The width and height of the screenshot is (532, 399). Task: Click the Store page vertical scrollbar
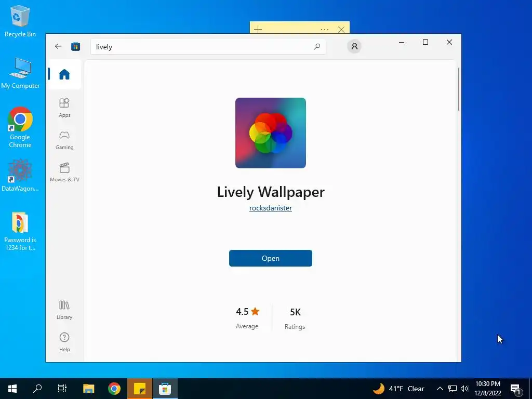coord(458,89)
